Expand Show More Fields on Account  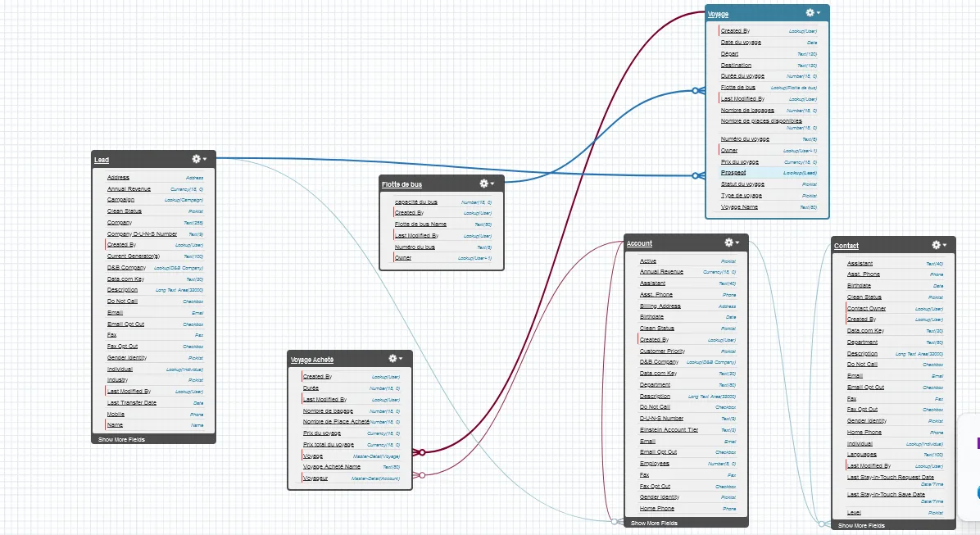coord(654,524)
